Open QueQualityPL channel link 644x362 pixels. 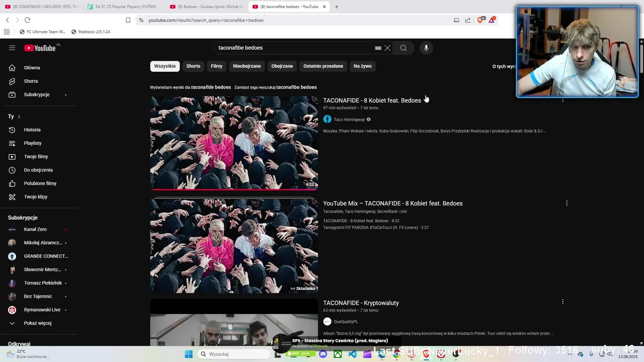(346, 322)
